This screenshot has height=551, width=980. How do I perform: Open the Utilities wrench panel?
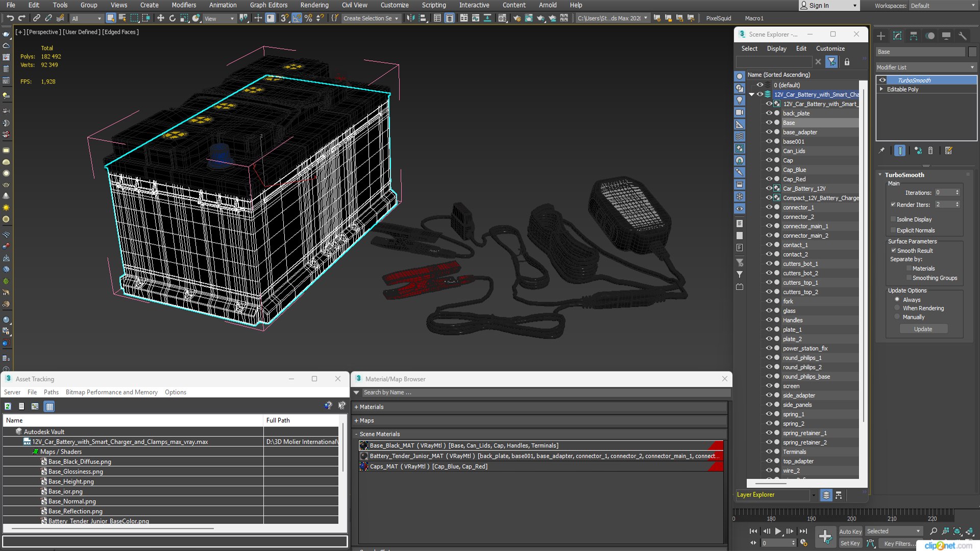click(962, 36)
